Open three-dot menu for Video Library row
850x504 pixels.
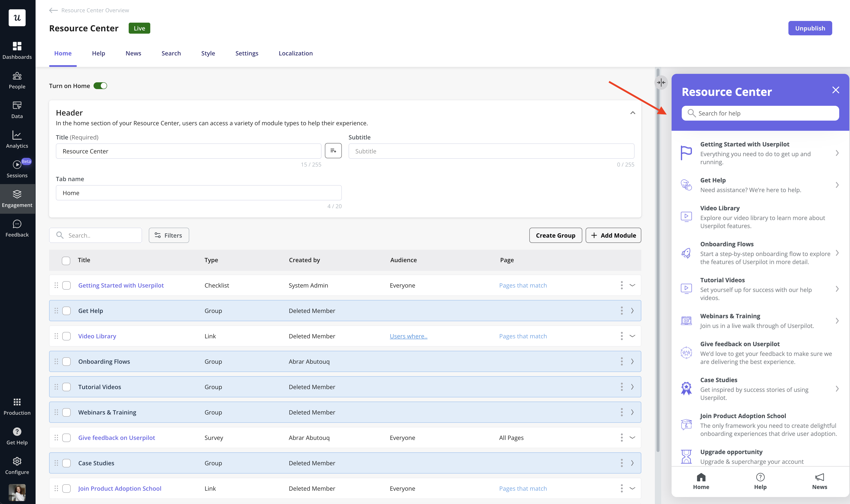pyautogui.click(x=621, y=336)
